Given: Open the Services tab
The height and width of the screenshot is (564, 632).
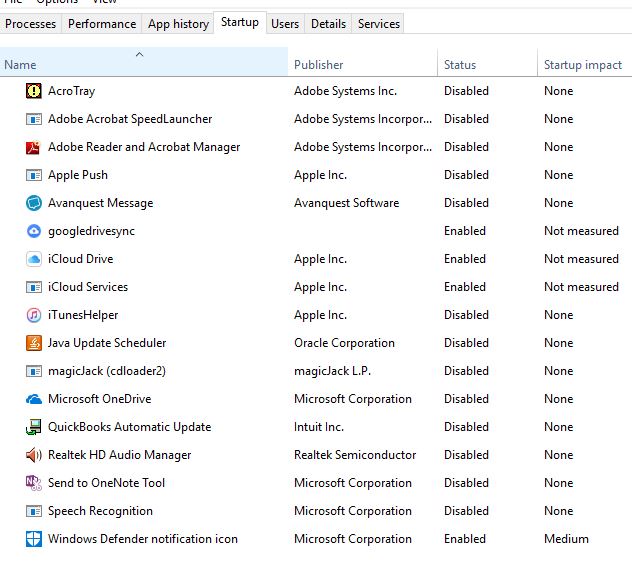Looking at the screenshot, I should [379, 24].
